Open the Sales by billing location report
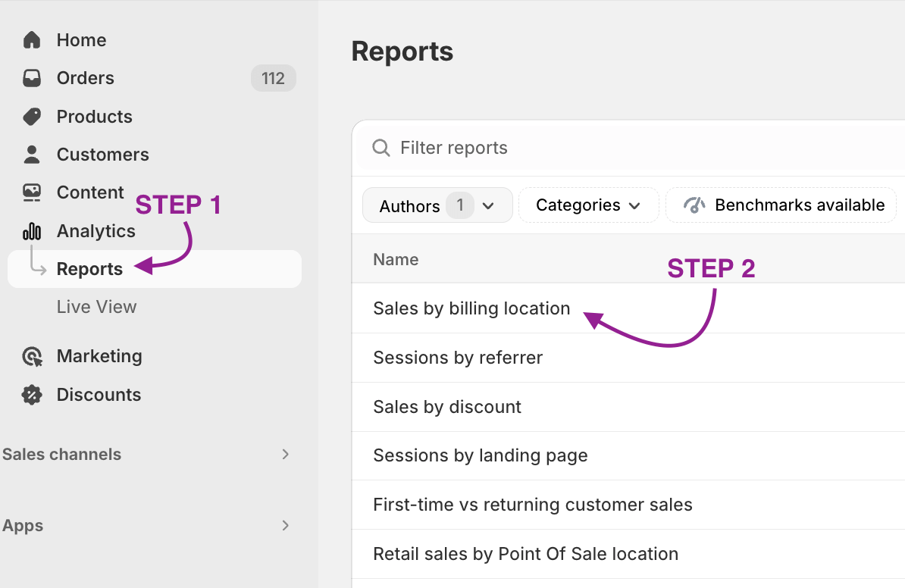Viewport: 905px width, 588px height. coord(471,308)
